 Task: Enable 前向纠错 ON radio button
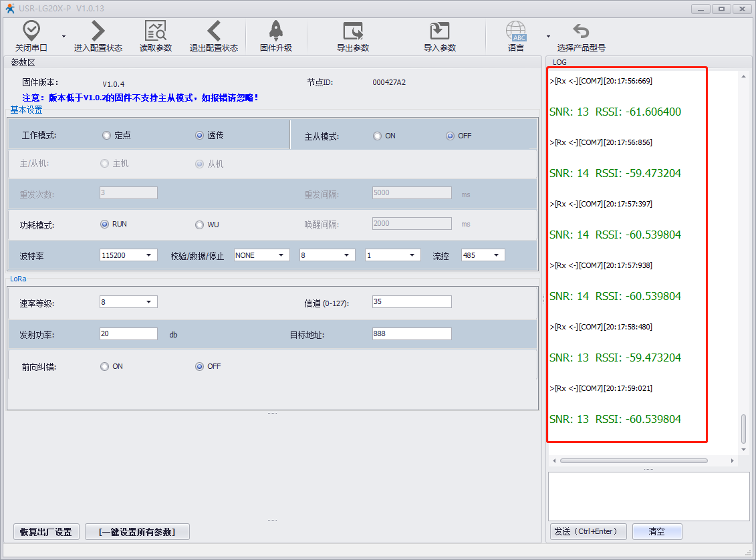(x=104, y=367)
